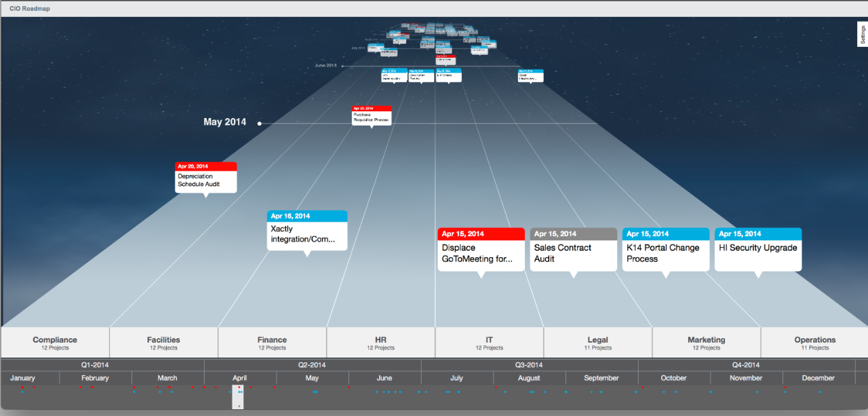The width and height of the screenshot is (868, 416).
Task: Select the Facilities category lane
Action: (x=163, y=343)
